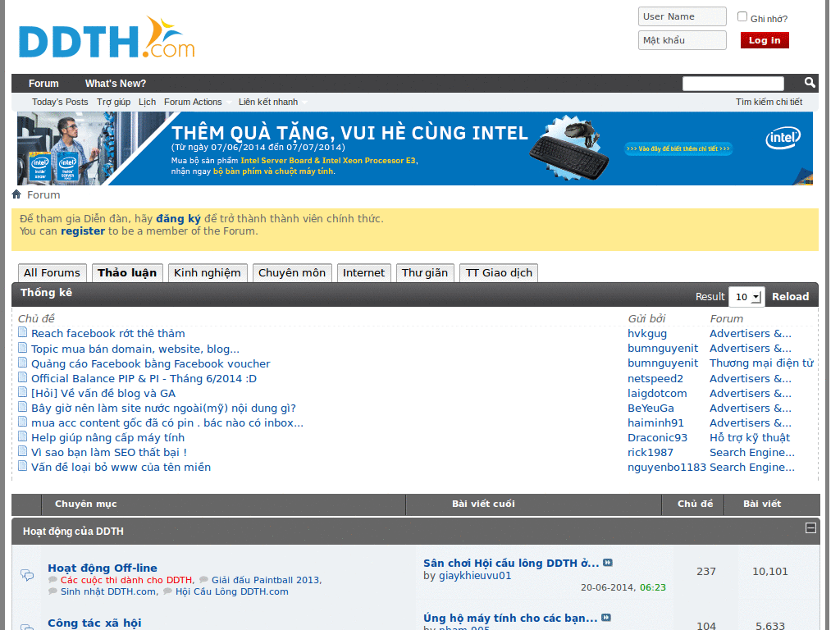This screenshot has width=840, height=630.
Task: Open the Hoạt động Off-line forum
Action: pos(103,568)
